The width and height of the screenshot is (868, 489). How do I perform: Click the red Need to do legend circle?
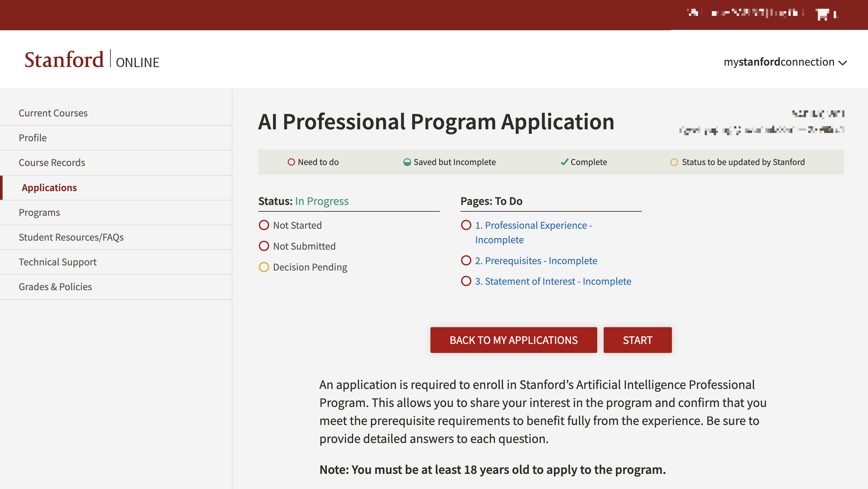(291, 162)
